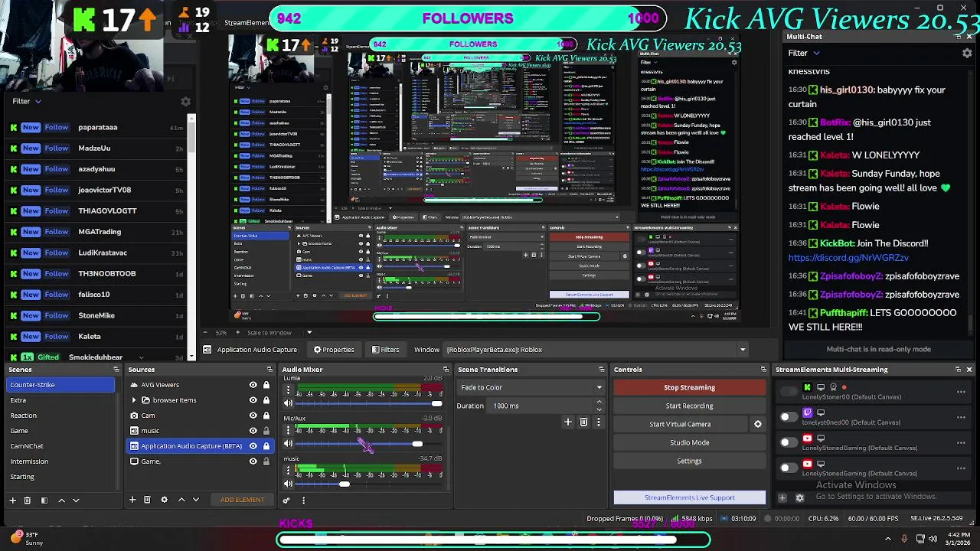Move selected scene down
Image resolution: width=980 pixels, height=551 pixels.
coord(76,500)
